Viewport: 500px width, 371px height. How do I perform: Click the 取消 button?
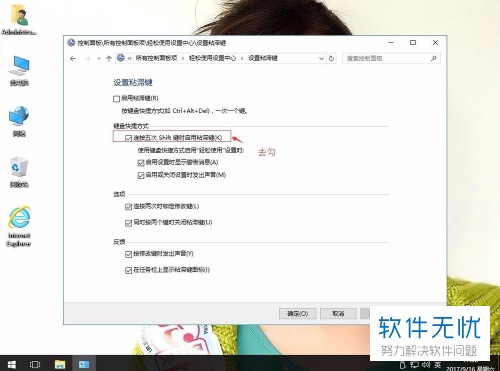tap(338, 314)
